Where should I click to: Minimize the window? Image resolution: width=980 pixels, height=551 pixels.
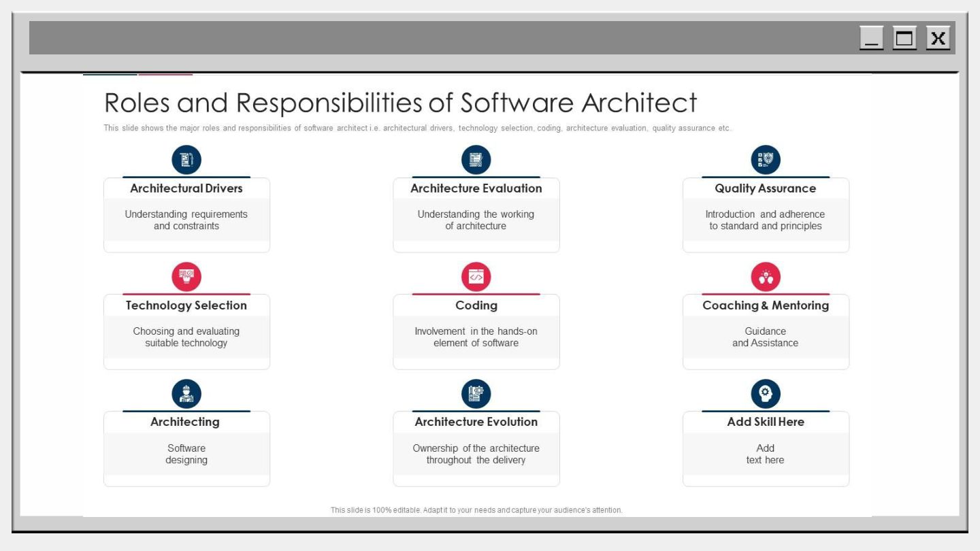[x=871, y=38]
